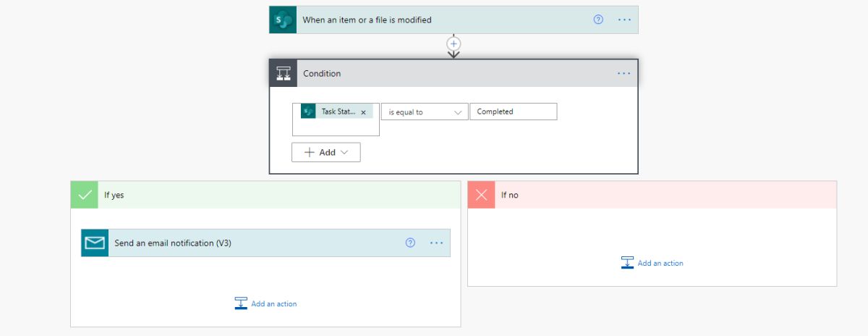Screen dimensions: 868x336
Task: Click the SharePoint icon on the trigger card
Action: click(283, 20)
